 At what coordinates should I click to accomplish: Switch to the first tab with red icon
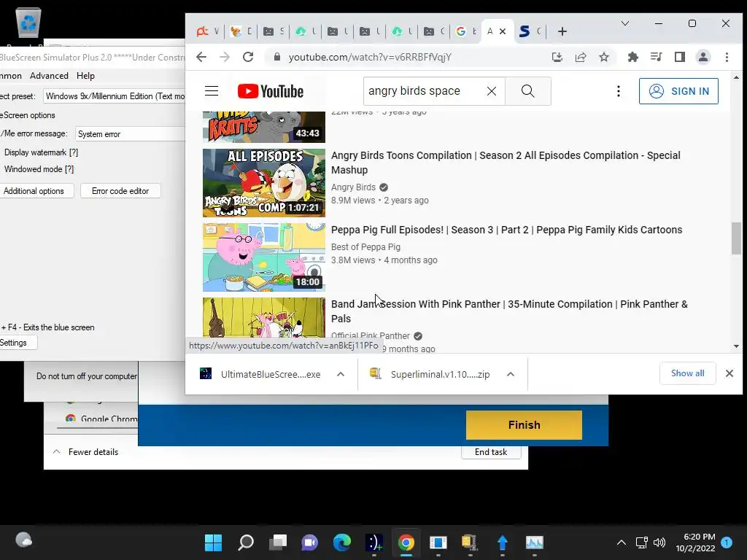click(208, 31)
